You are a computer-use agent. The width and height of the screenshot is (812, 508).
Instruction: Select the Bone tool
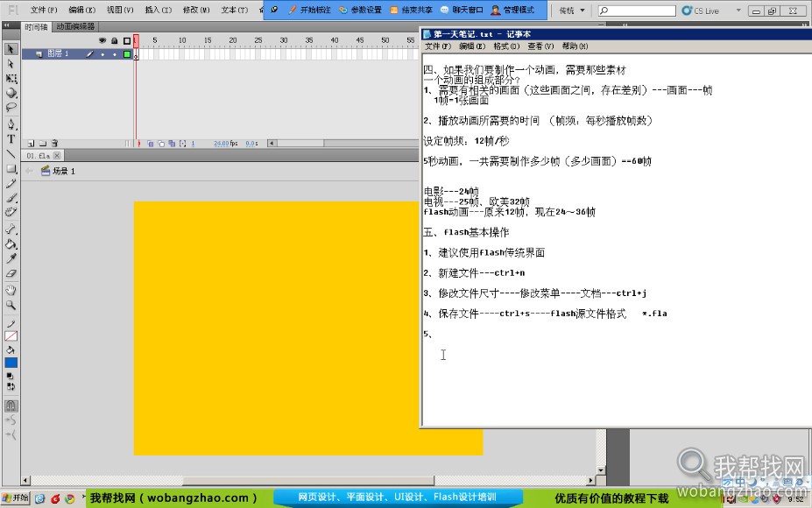pyautogui.click(x=11, y=229)
